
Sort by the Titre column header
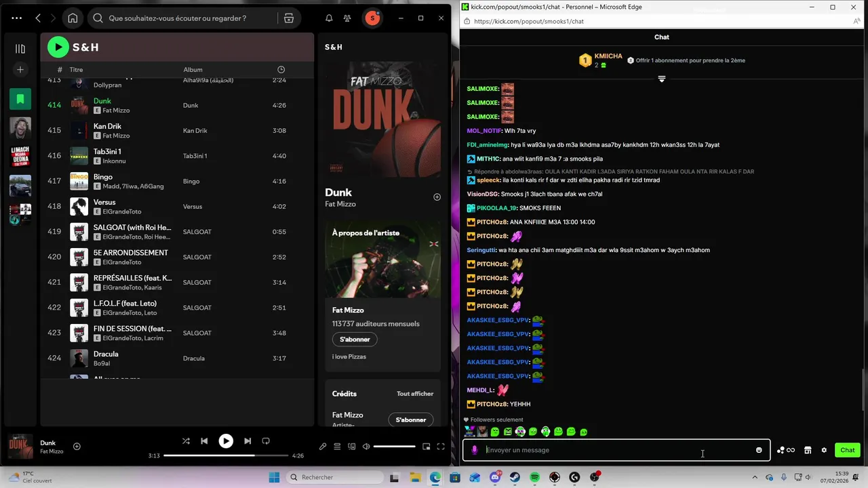click(x=76, y=70)
